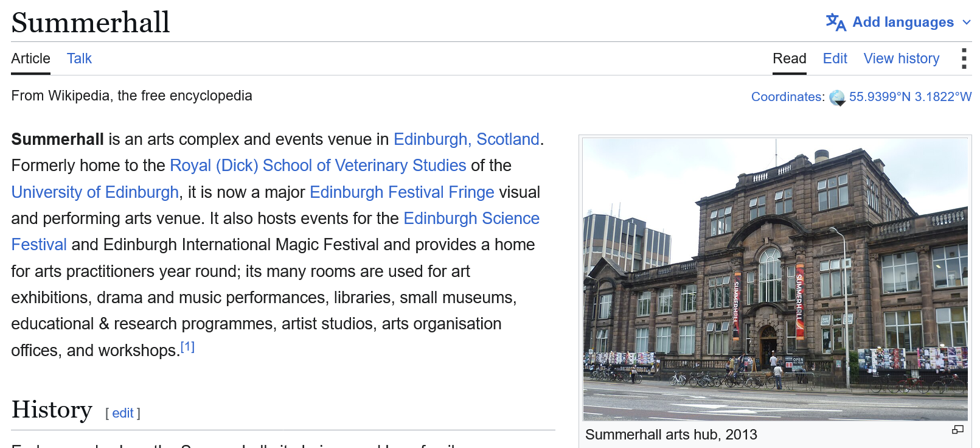
Task: Enlarge the Summerhall image via expand icon
Action: point(957,430)
